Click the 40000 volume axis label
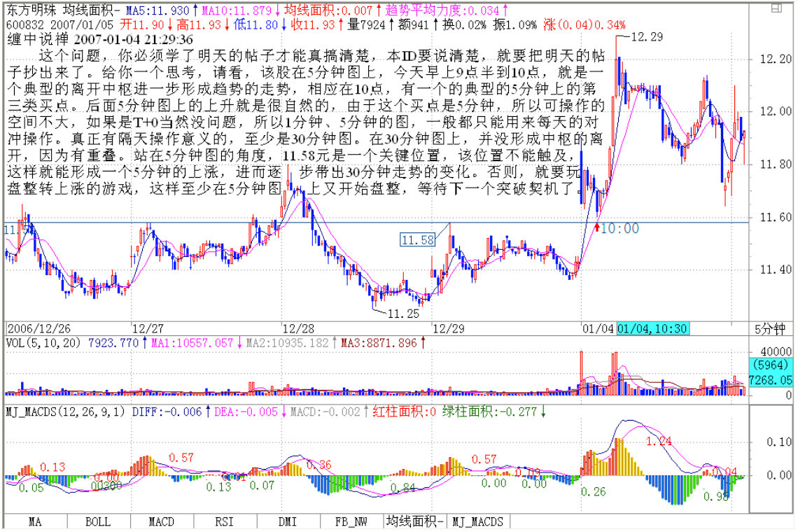 (776, 351)
